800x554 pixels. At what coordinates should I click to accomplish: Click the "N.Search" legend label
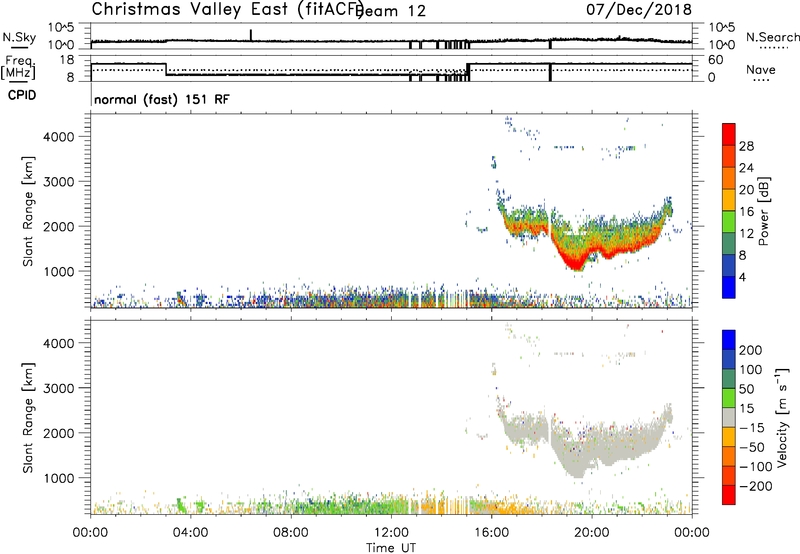coord(773,37)
